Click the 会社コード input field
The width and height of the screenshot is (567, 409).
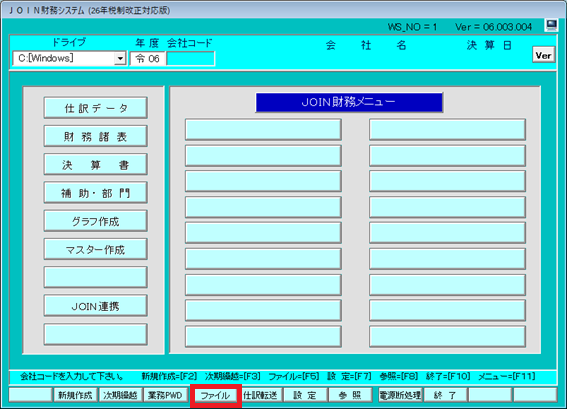[x=191, y=59]
